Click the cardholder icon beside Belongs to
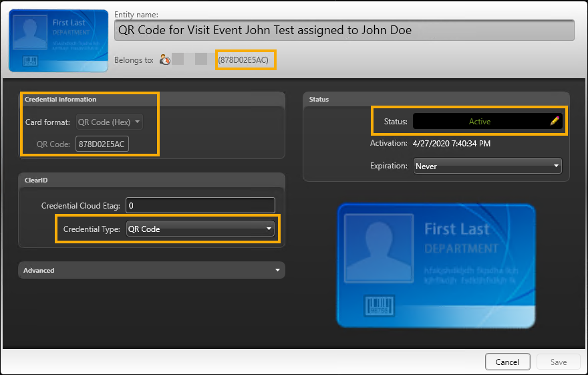The image size is (588, 375). (x=165, y=60)
